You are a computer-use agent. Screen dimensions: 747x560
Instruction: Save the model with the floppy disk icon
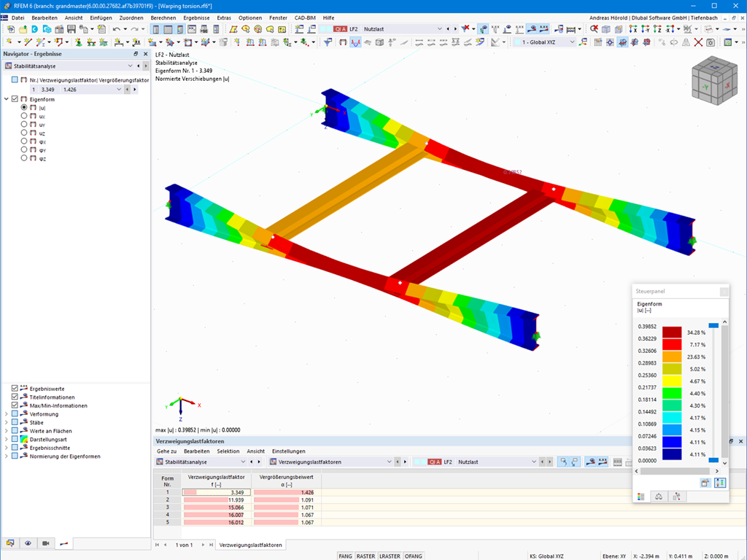point(71,29)
